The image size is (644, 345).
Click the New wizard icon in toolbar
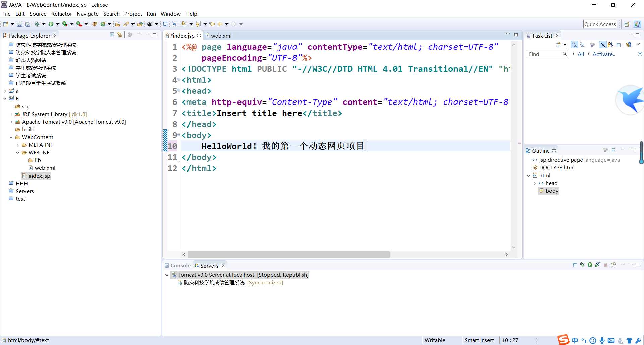(x=6, y=24)
